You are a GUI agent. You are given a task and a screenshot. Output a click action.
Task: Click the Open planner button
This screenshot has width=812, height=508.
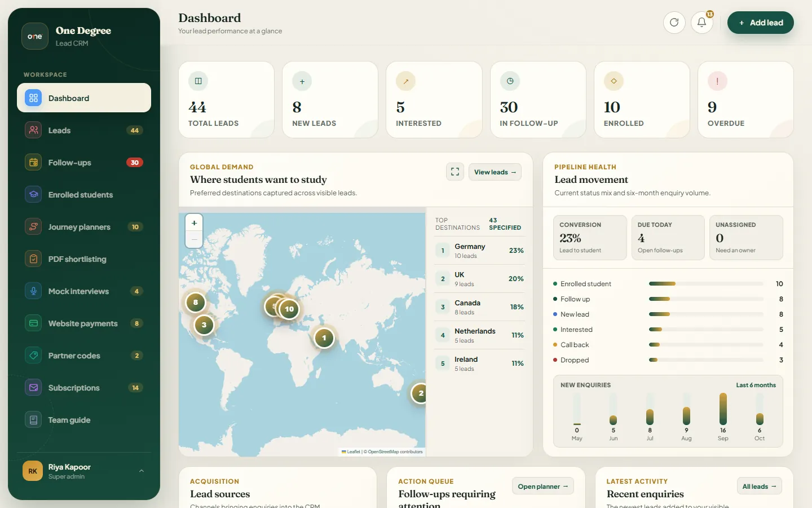click(x=542, y=486)
